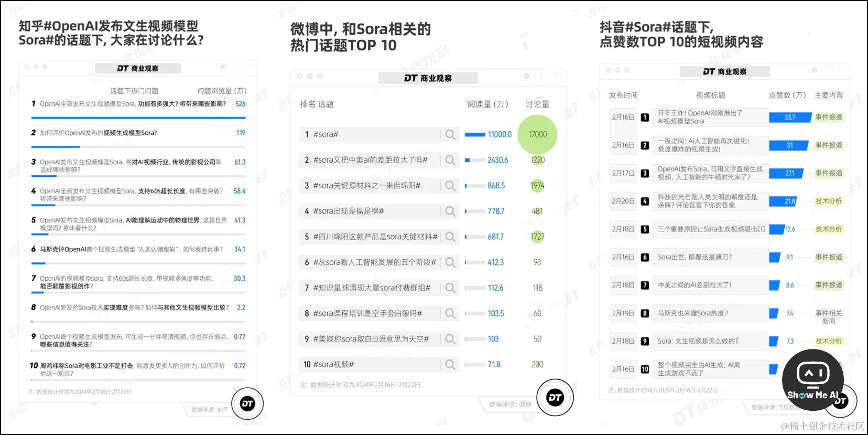Click the 2430.6 reading value
Screen dimensions: 868x435
[x=498, y=160]
